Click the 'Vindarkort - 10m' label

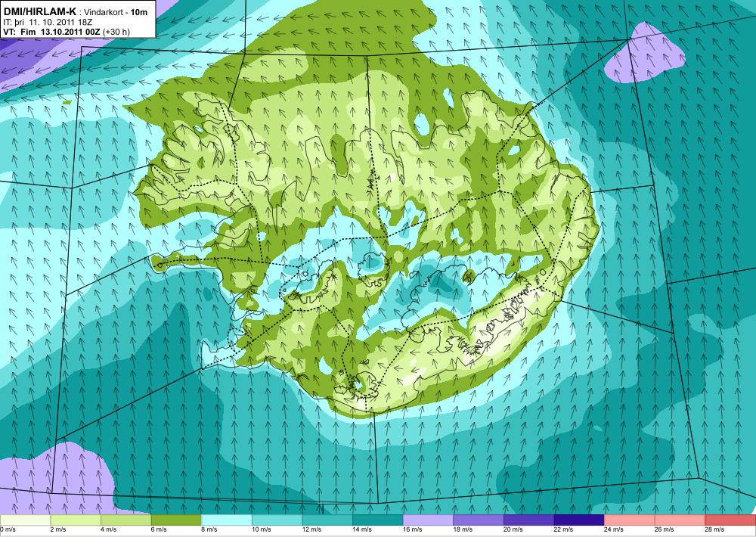pyautogui.click(x=116, y=12)
